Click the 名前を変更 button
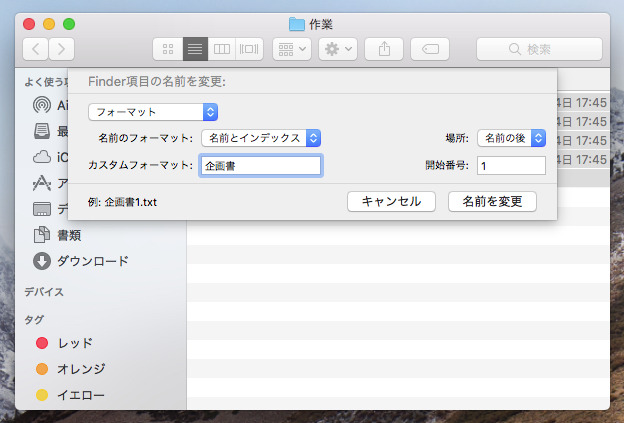This screenshot has width=624, height=423. (x=493, y=201)
